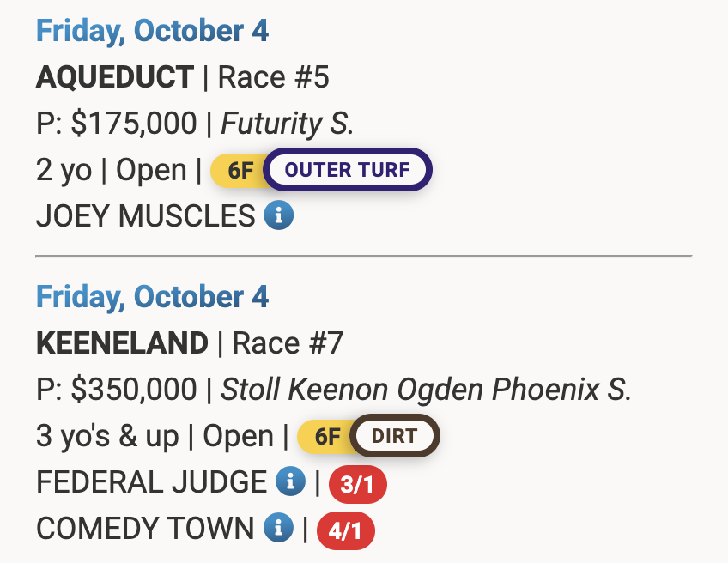Screen dimensions: 728x563
Task: Select the 6F distance badge beside DIRT
Action: pyautogui.click(x=326, y=436)
